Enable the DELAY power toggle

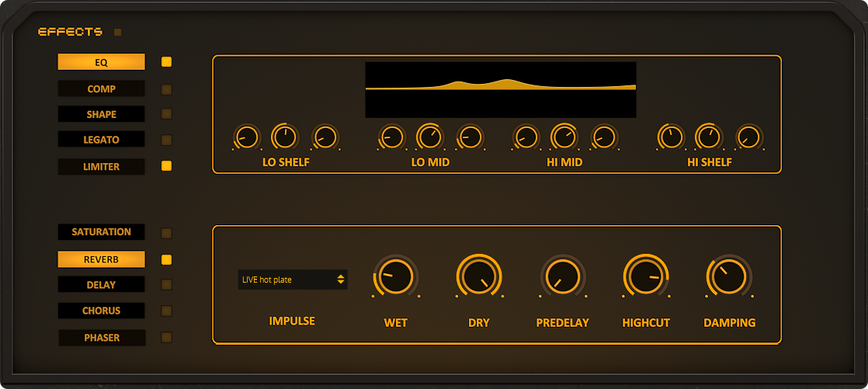click(x=167, y=284)
